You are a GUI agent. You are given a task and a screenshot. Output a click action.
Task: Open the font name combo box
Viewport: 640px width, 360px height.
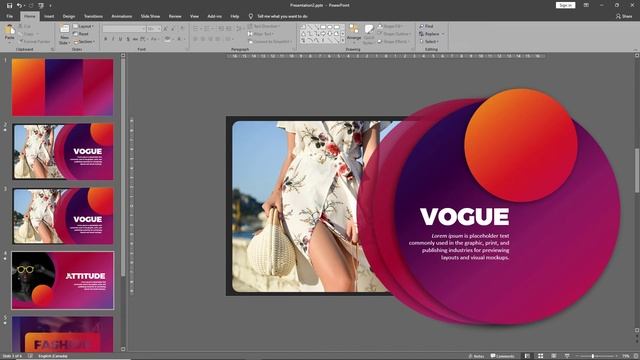click(x=124, y=29)
